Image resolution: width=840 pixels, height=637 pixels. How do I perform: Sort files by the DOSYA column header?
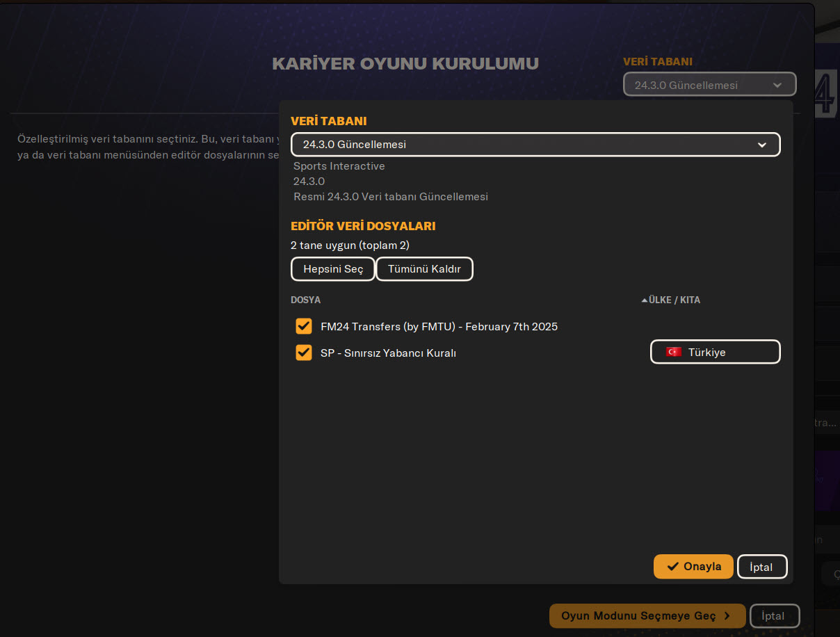(305, 300)
